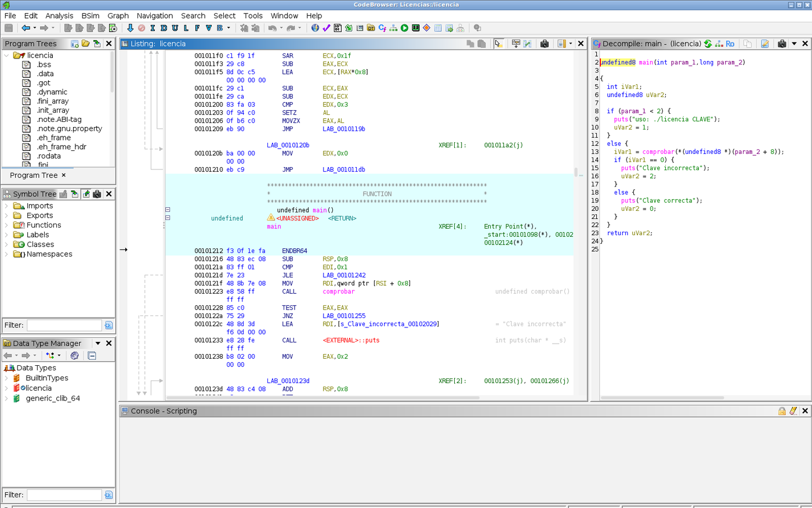Click the Symbol Tree filter input field

64,325
